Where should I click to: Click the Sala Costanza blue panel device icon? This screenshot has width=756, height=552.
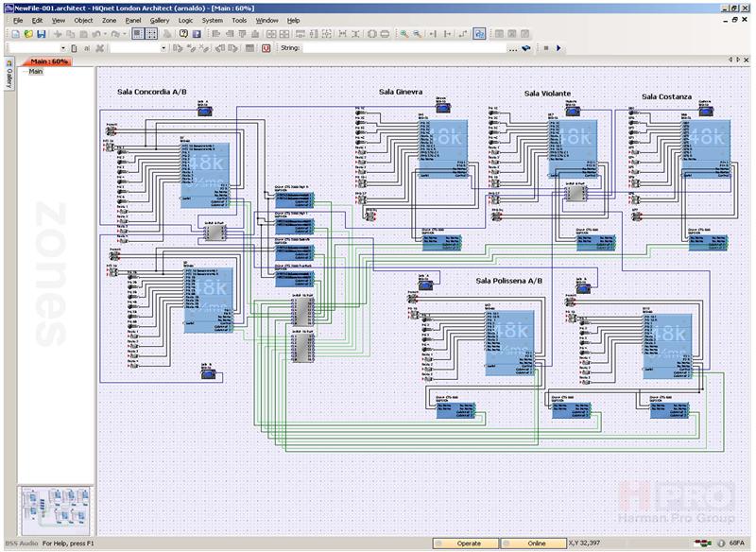pos(706,112)
